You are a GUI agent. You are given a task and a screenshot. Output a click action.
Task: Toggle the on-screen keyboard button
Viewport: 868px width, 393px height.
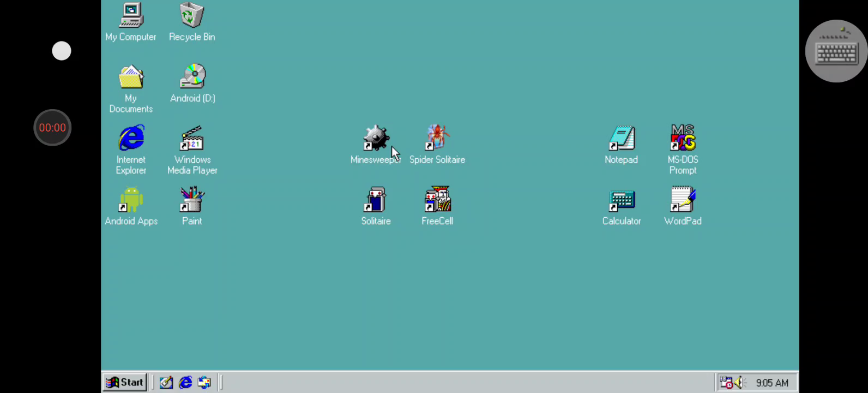click(836, 51)
